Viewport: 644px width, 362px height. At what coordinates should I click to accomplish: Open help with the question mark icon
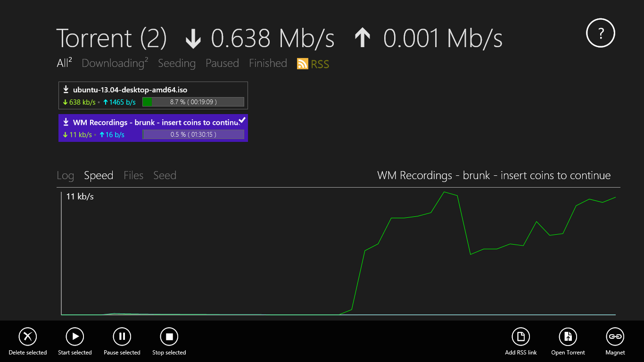(601, 33)
